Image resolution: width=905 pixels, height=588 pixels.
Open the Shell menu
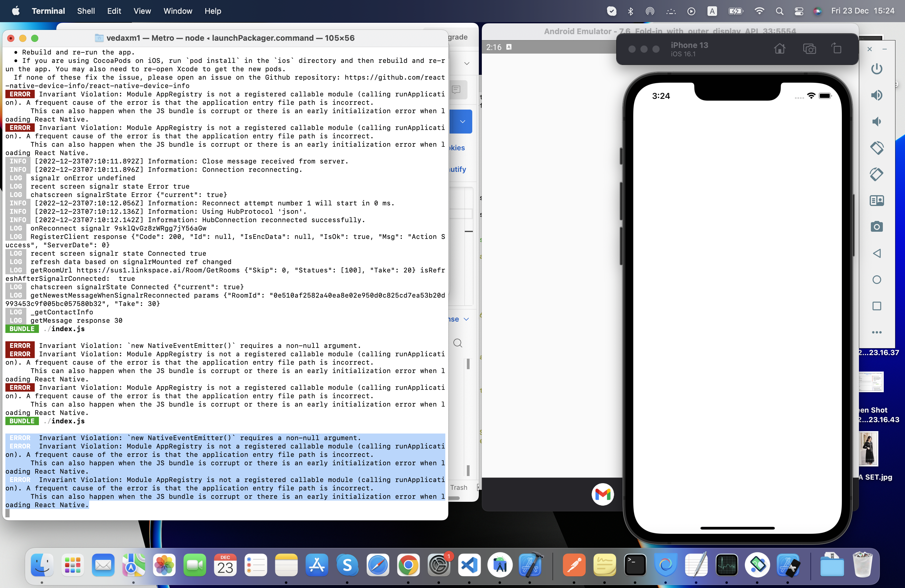[86, 11]
